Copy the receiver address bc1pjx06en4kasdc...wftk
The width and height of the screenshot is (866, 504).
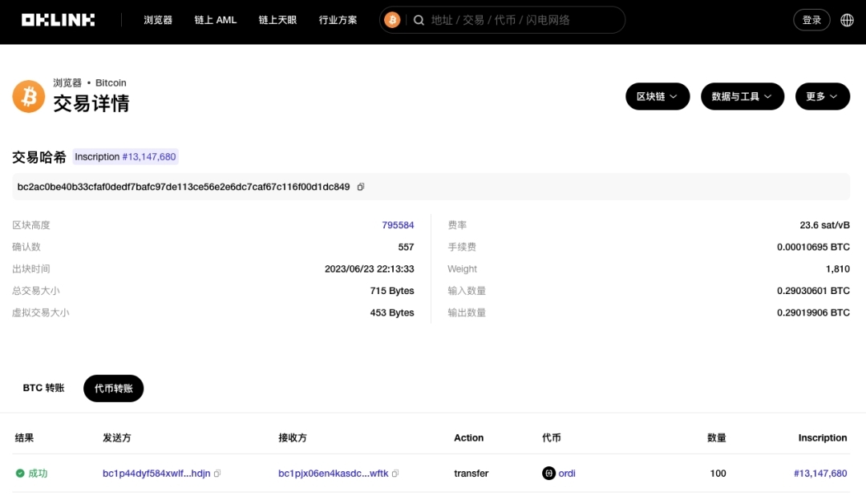(395, 474)
